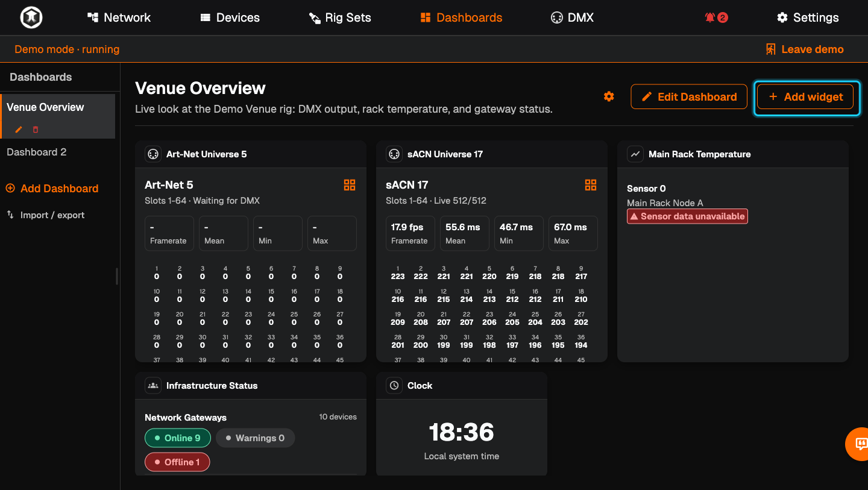Click the 46.7 ms Min stat

[519, 233]
